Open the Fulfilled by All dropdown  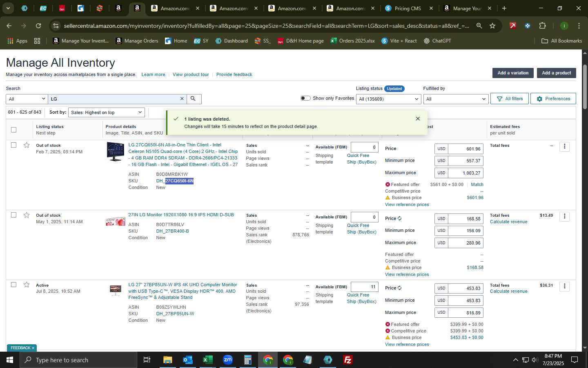point(456,99)
